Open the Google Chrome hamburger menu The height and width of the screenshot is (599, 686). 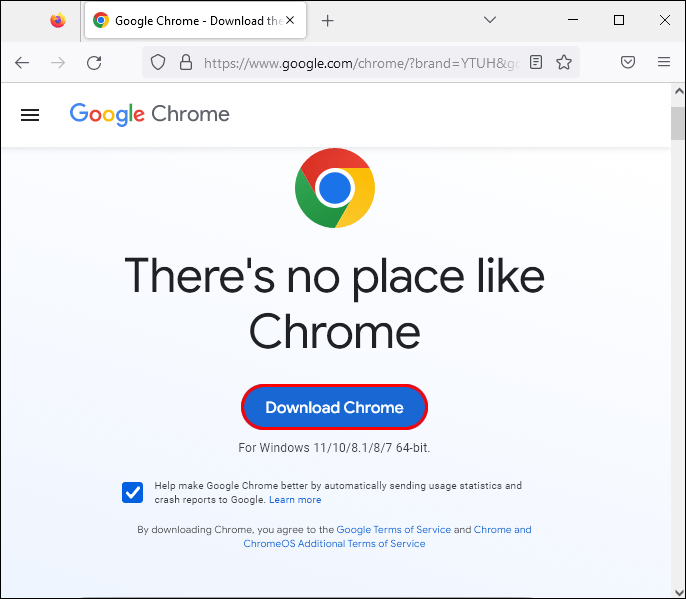(30, 115)
